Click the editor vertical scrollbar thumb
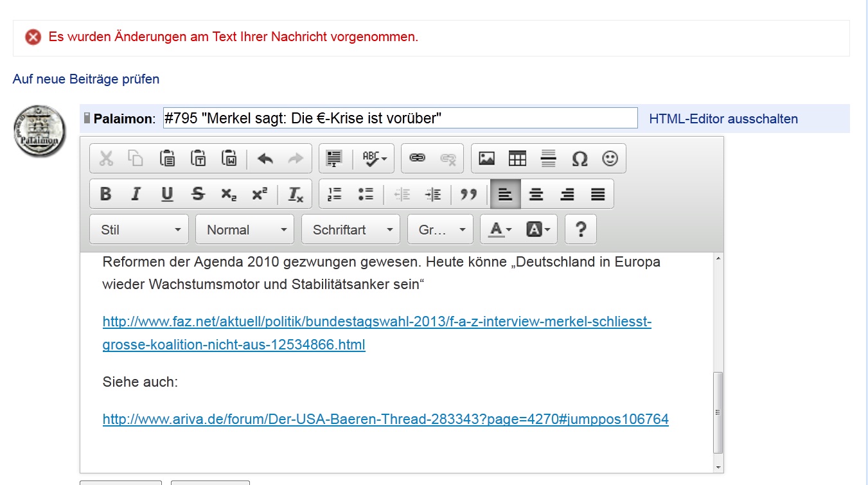This screenshot has width=868, height=485. (718, 412)
